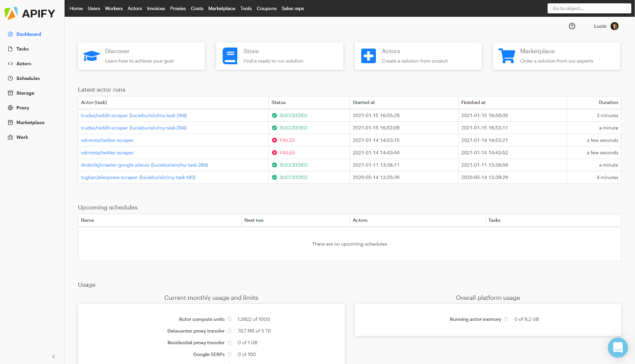
Task: Open Invoices in the top admin bar
Action: click(x=156, y=8)
